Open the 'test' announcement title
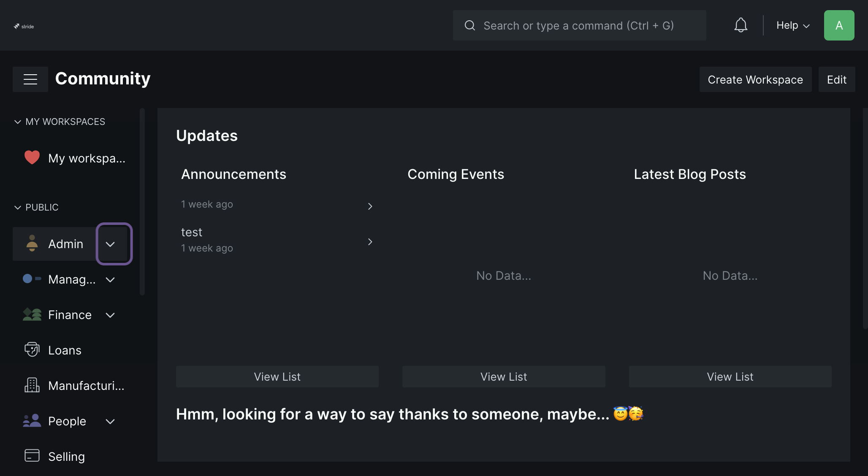 [x=192, y=232]
